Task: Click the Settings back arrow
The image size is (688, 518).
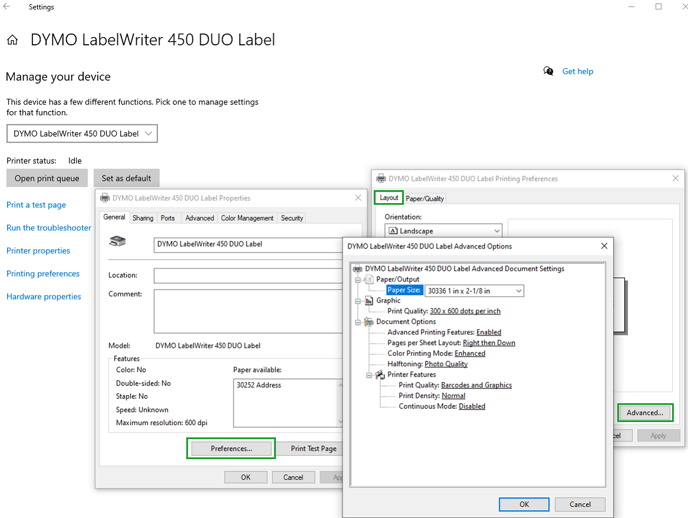Action: pos(7,7)
